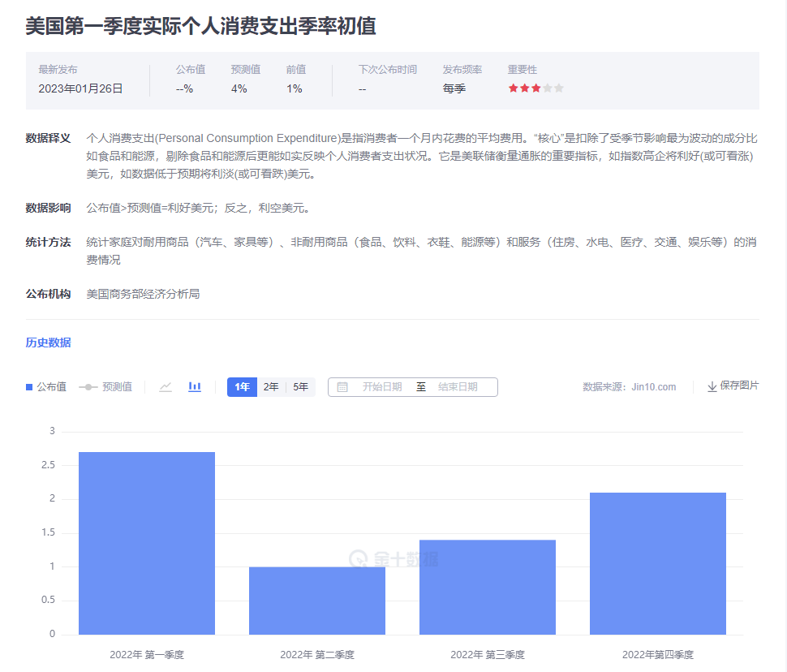Viewport: 787px width, 672px height.
Task: Switch to the 2年 time range tab
Action: (x=270, y=387)
